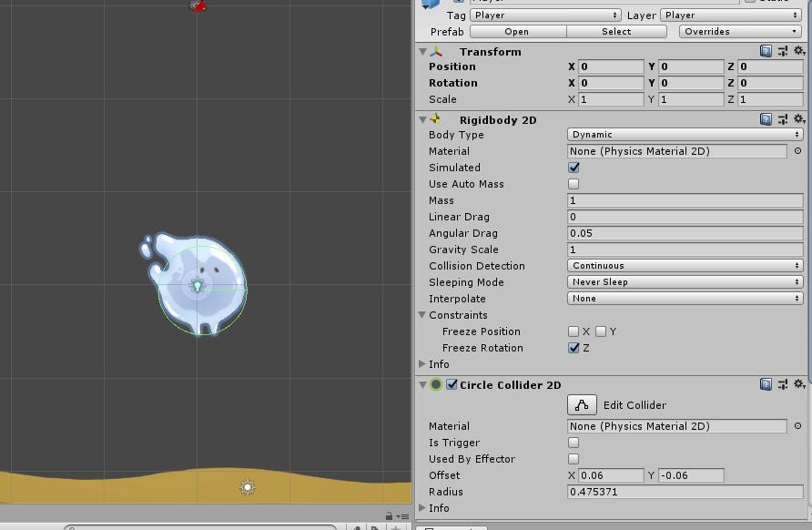This screenshot has width=812, height=530.
Task: Open the Scene panel options menu icon
Action: pyautogui.click(x=402, y=516)
